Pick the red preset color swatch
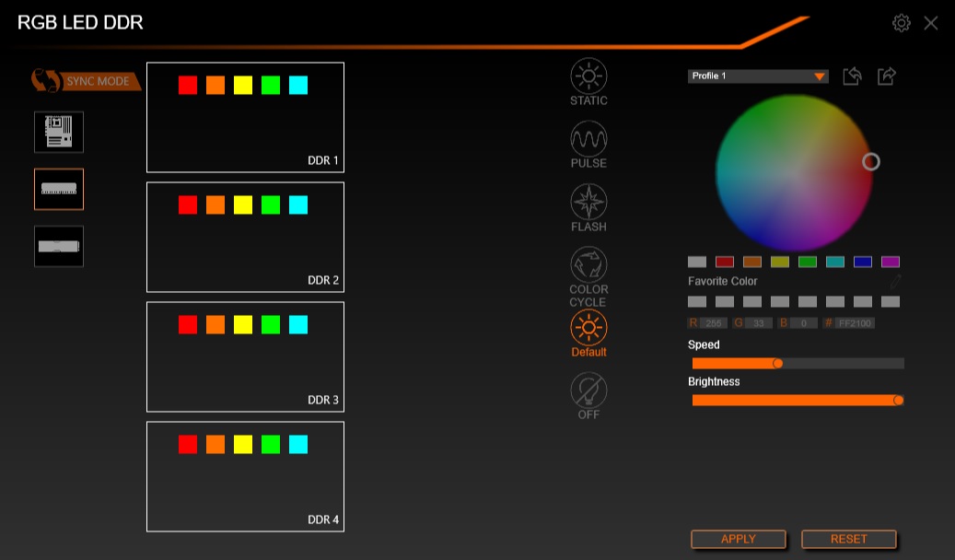The width and height of the screenshot is (955, 560). click(x=725, y=262)
